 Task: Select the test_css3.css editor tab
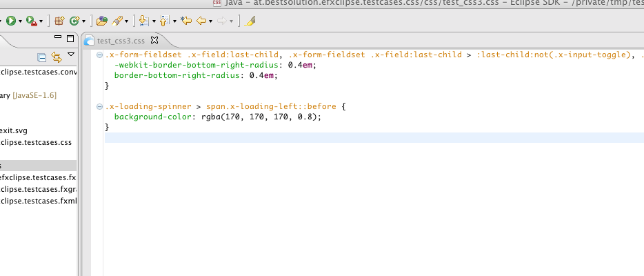pos(121,41)
